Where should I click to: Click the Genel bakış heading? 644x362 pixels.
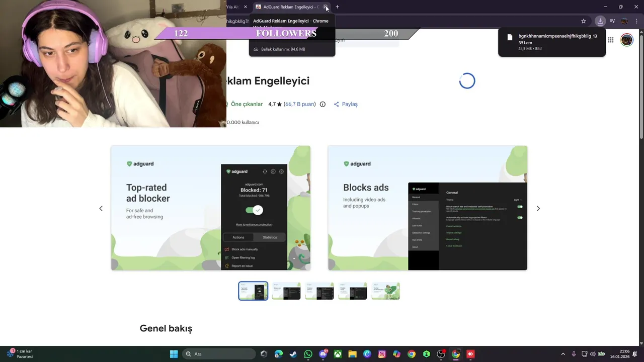pos(166,328)
